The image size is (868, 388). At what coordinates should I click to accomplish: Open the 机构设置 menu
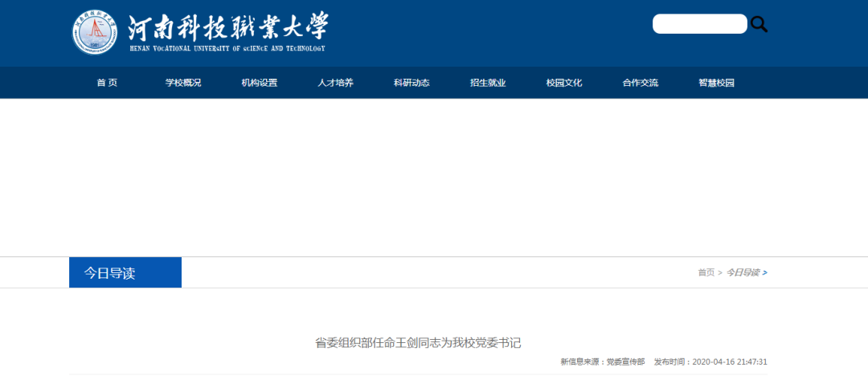click(259, 83)
